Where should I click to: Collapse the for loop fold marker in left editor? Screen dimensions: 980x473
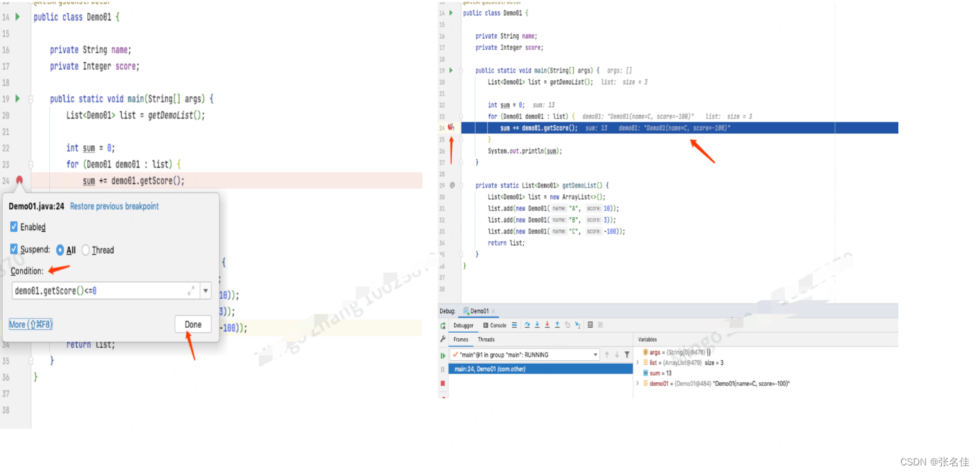31,165
